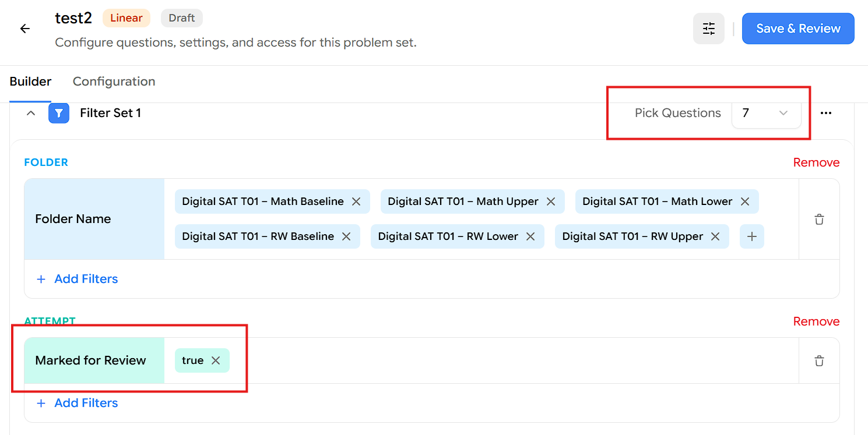Screen dimensions: 868x435
Task: Click the blue Filter Set 1 funnel icon
Action: coord(59,113)
